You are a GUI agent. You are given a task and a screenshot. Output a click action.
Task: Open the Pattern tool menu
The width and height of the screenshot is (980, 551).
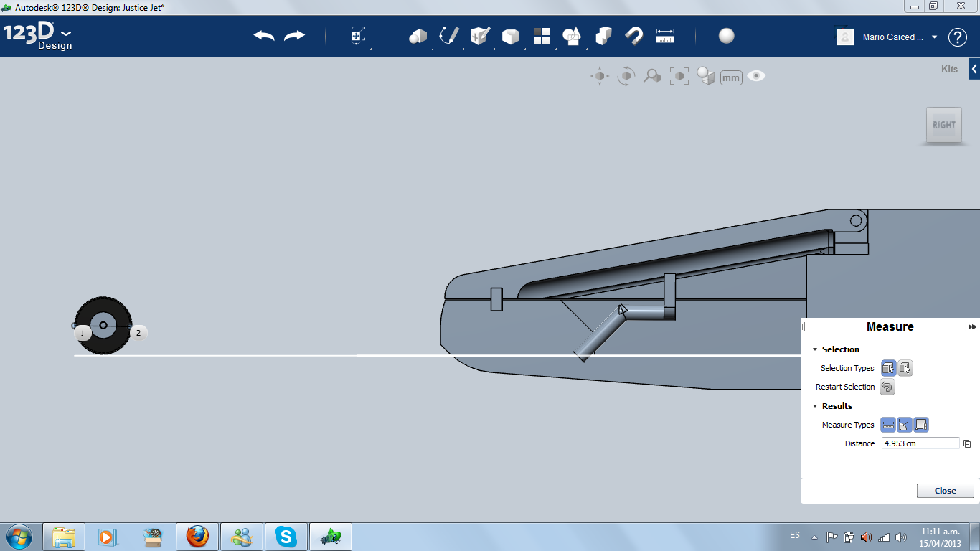pos(541,36)
